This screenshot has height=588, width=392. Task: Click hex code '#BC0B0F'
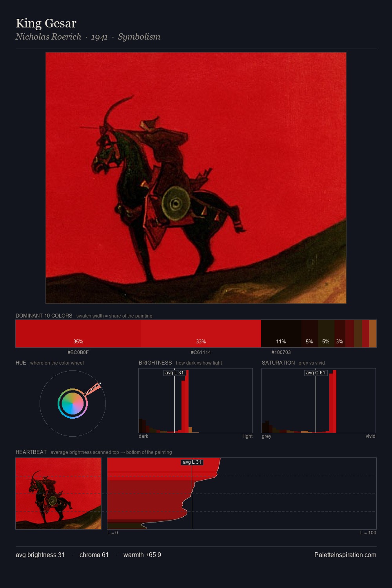[78, 352]
